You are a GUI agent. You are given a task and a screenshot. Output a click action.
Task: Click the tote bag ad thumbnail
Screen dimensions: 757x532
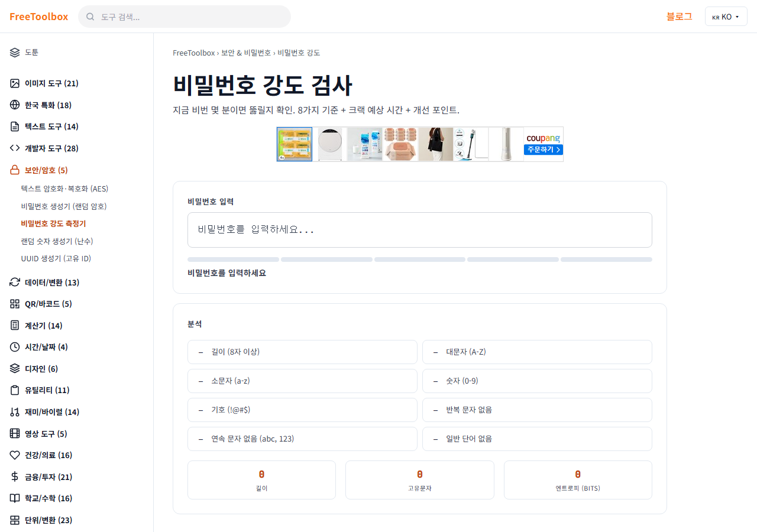tap(436, 144)
